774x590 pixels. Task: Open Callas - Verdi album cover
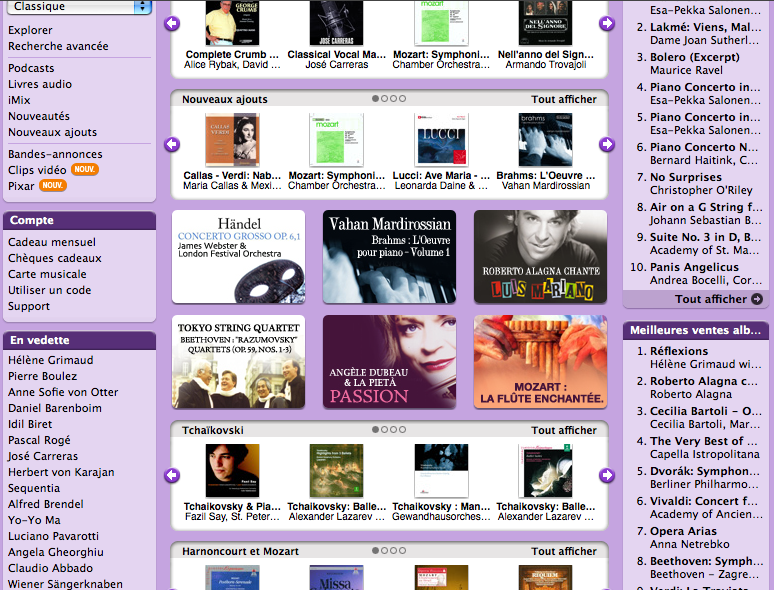[232, 140]
